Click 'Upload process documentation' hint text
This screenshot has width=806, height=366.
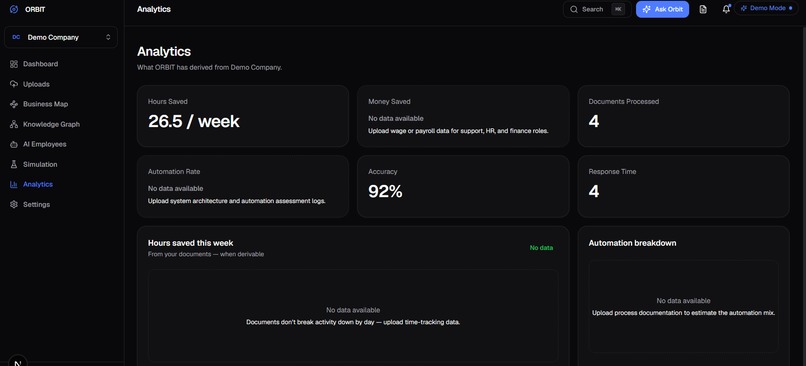tap(683, 313)
